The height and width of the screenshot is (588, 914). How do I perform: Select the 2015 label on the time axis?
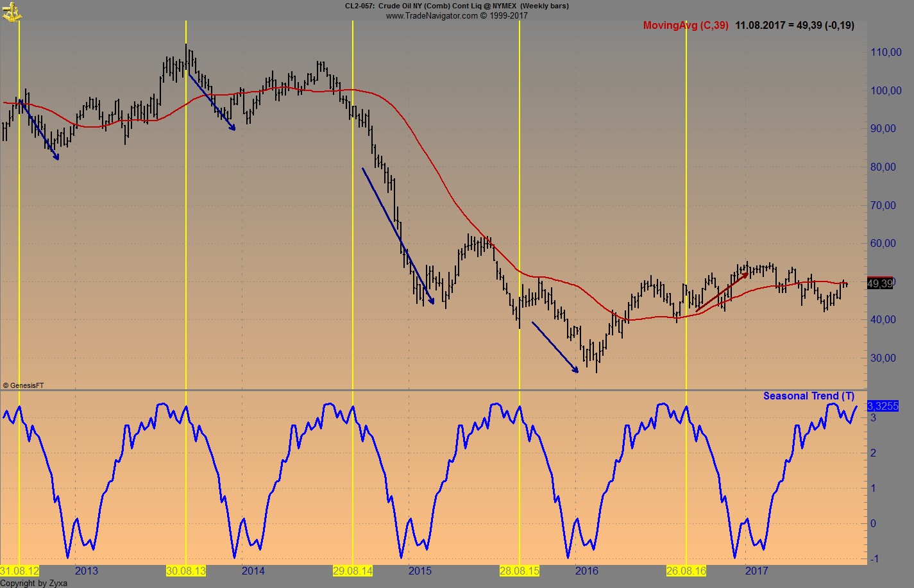click(420, 569)
